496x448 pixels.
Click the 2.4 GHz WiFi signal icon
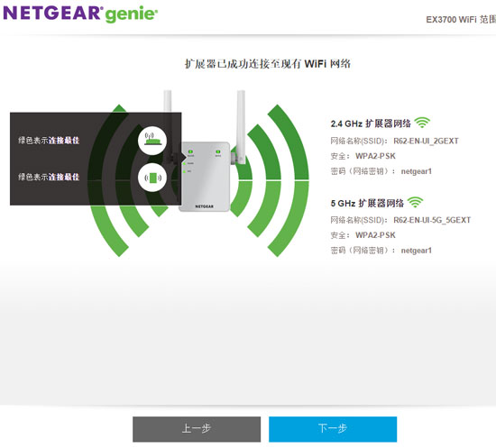[422, 123]
